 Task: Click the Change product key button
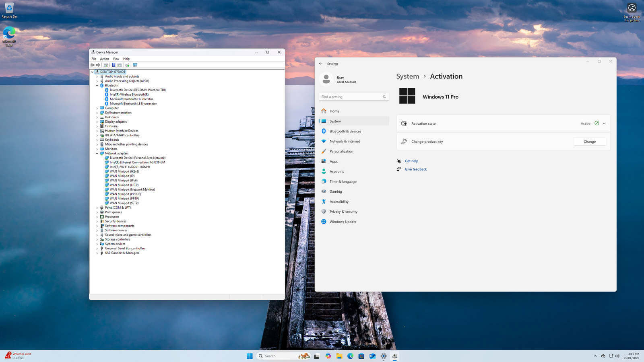click(590, 142)
